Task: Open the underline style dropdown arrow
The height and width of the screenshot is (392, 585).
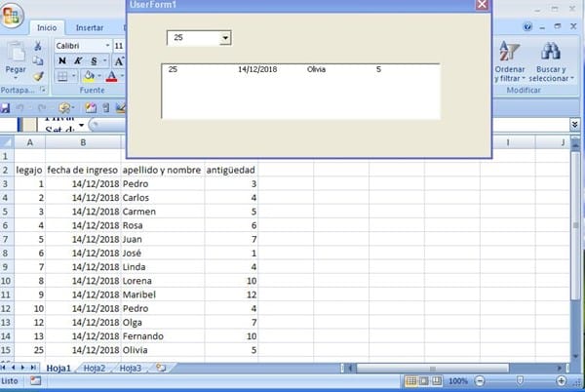Action: click(x=104, y=60)
